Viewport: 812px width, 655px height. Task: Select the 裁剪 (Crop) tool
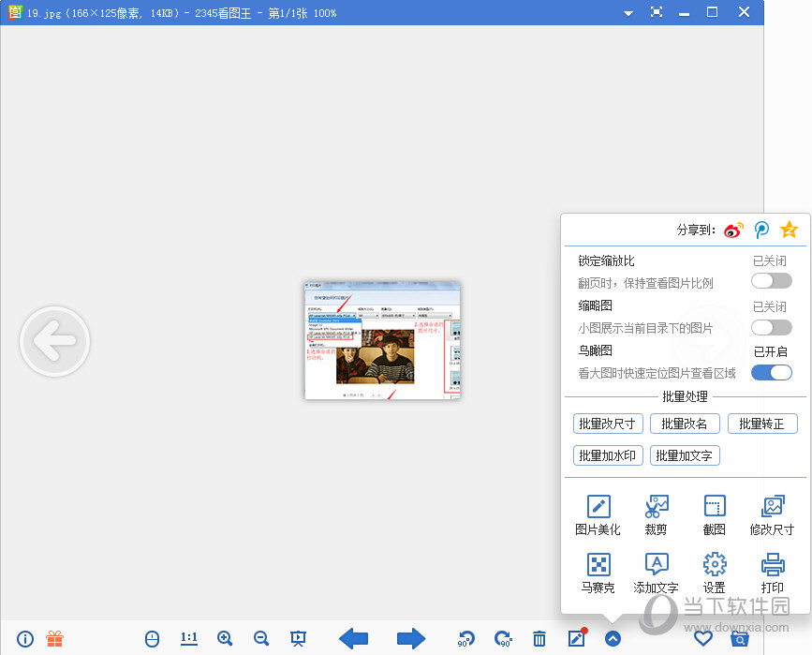[656, 514]
